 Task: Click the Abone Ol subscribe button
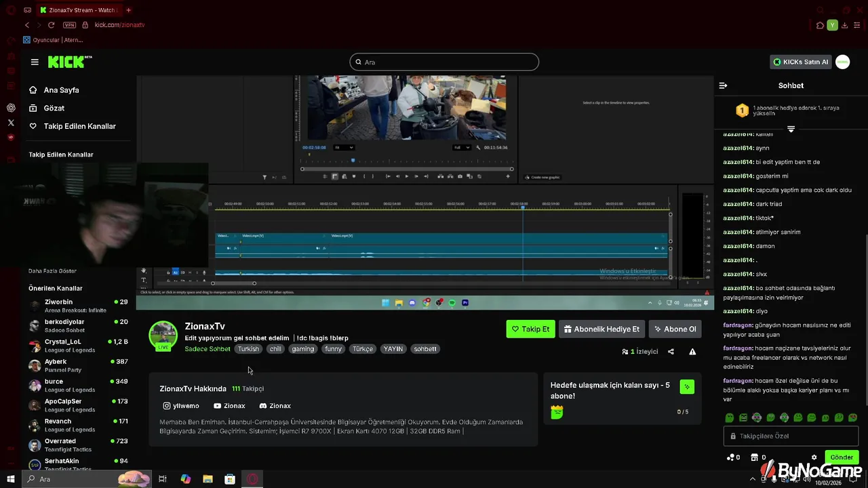click(675, 329)
